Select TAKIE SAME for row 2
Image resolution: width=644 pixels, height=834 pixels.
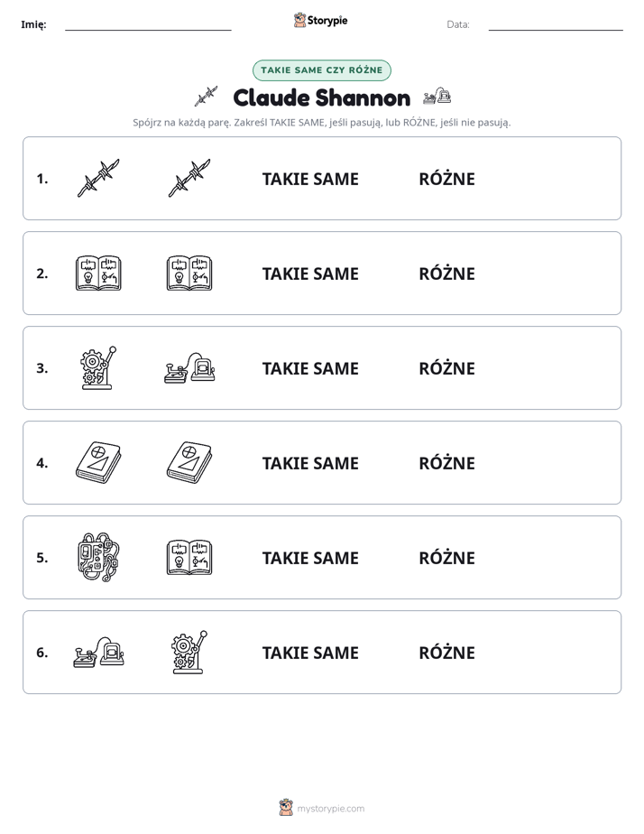click(310, 273)
